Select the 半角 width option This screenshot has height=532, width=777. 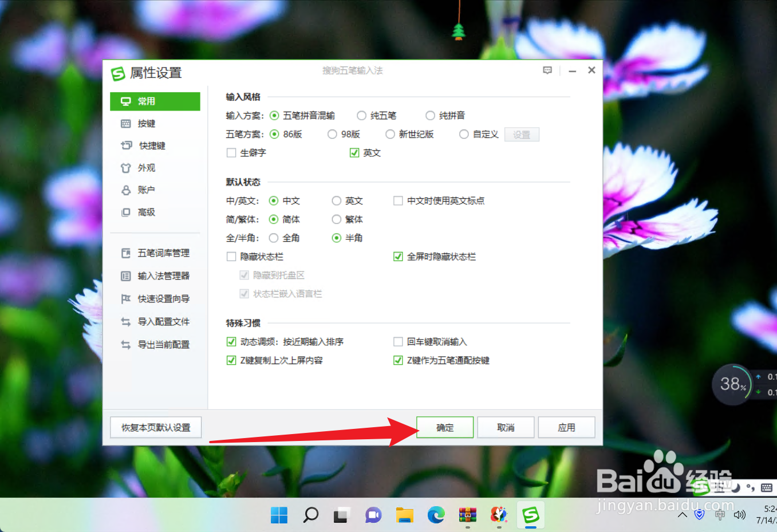(337, 238)
